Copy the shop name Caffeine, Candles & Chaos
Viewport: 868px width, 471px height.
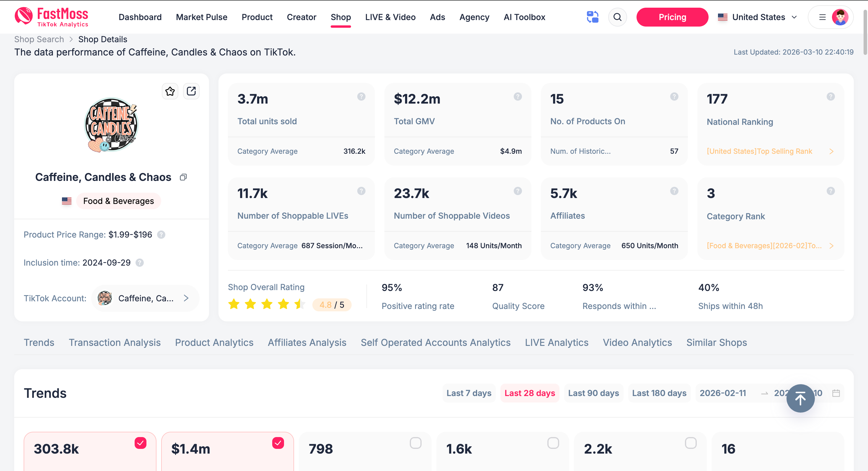(x=183, y=177)
